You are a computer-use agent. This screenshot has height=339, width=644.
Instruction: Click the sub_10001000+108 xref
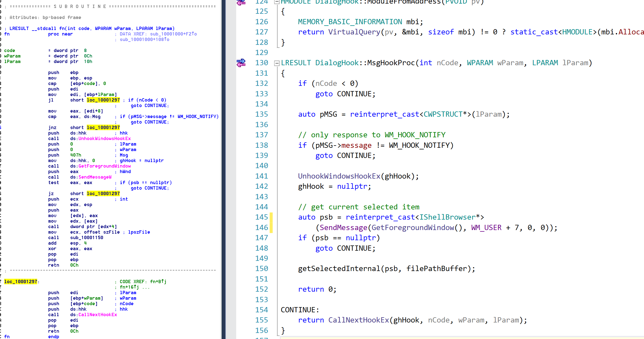tap(145, 39)
